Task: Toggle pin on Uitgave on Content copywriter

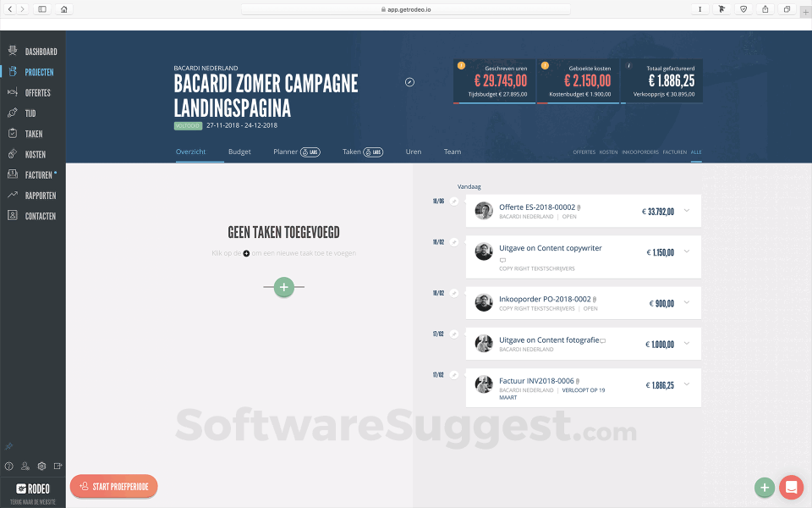Action: click(x=454, y=242)
